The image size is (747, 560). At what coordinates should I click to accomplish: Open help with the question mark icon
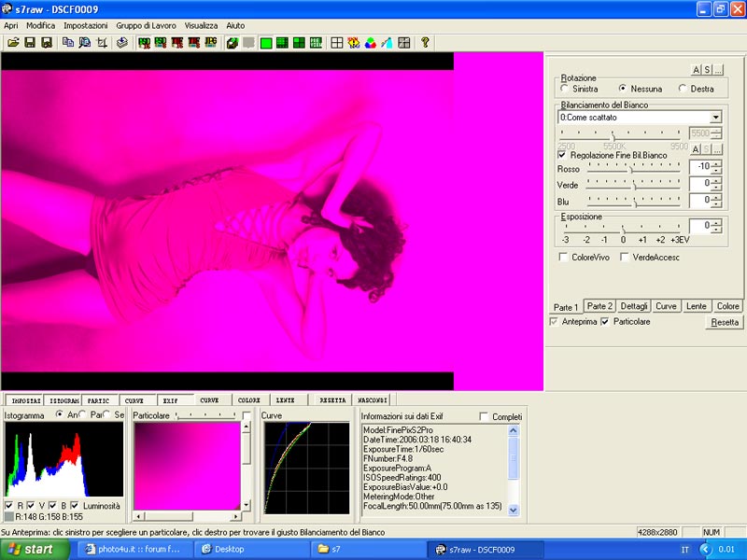[x=425, y=43]
